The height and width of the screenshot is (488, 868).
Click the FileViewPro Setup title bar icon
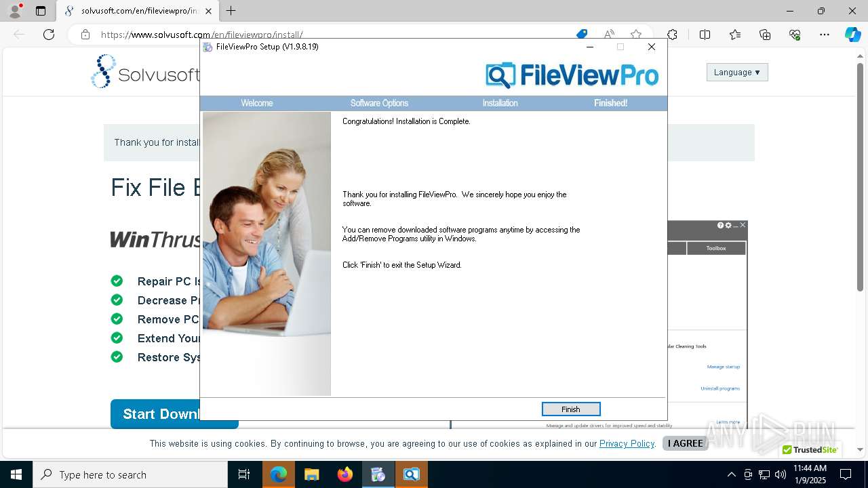pos(208,47)
